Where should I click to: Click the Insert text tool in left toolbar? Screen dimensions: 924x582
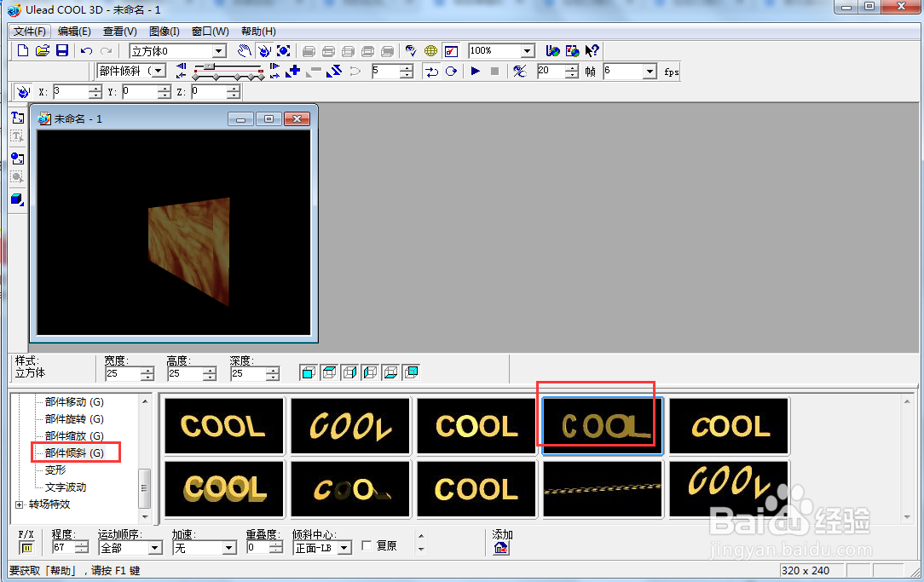18,118
